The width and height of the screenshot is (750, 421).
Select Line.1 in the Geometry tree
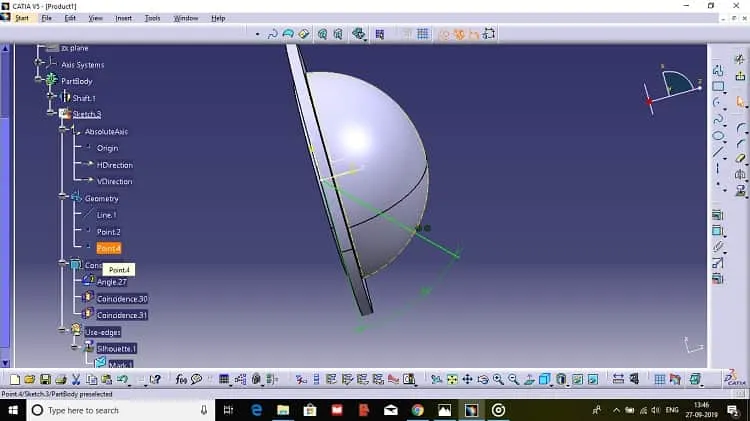coord(106,215)
